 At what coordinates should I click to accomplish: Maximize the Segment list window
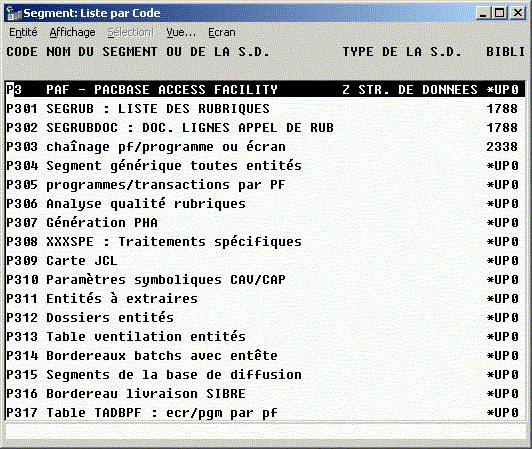pyautogui.click(x=499, y=13)
